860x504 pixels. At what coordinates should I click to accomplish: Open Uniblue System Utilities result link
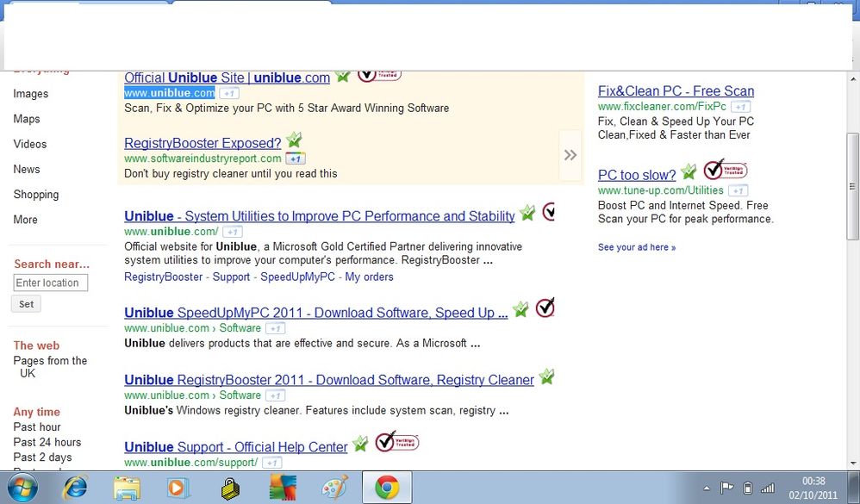pyautogui.click(x=319, y=216)
